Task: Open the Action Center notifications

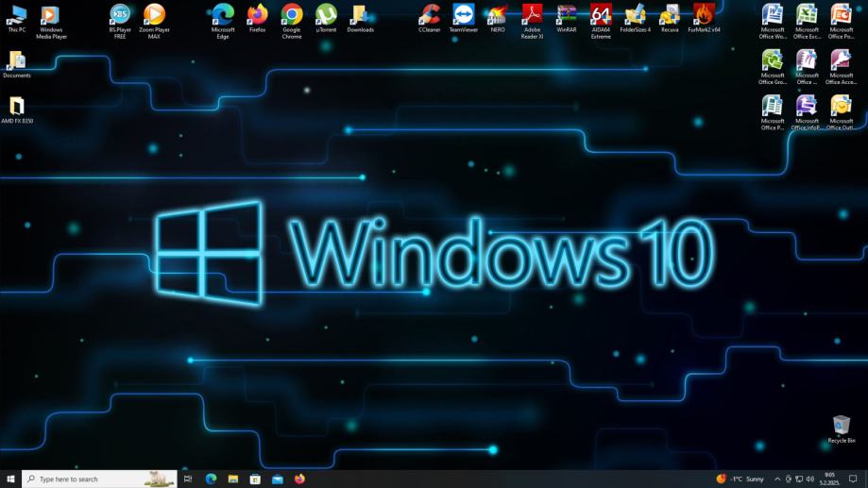Action: pos(853,479)
